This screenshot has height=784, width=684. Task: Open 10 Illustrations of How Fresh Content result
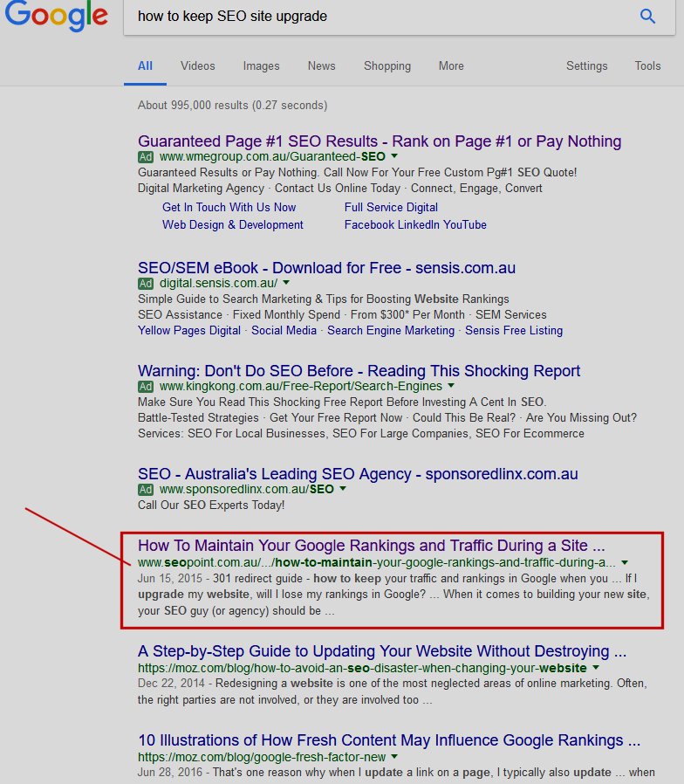pyautogui.click(x=389, y=740)
